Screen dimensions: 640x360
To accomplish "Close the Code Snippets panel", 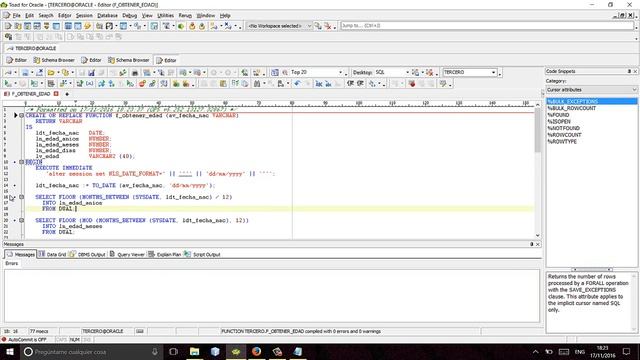I will coord(635,71).
